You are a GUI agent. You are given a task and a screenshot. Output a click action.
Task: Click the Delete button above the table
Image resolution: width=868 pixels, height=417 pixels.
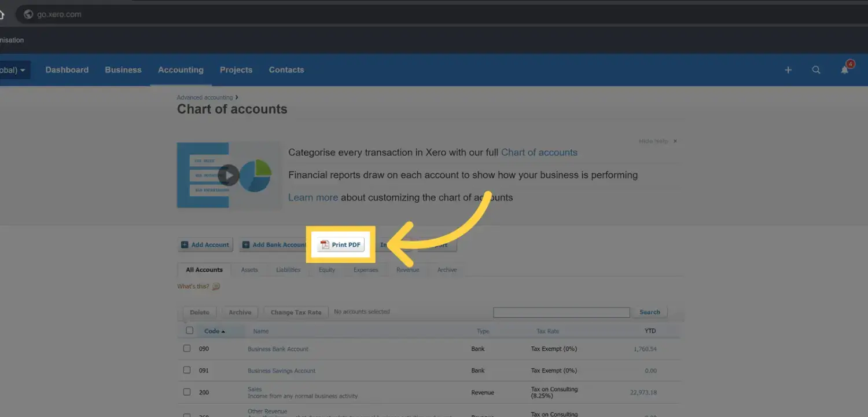pyautogui.click(x=200, y=312)
